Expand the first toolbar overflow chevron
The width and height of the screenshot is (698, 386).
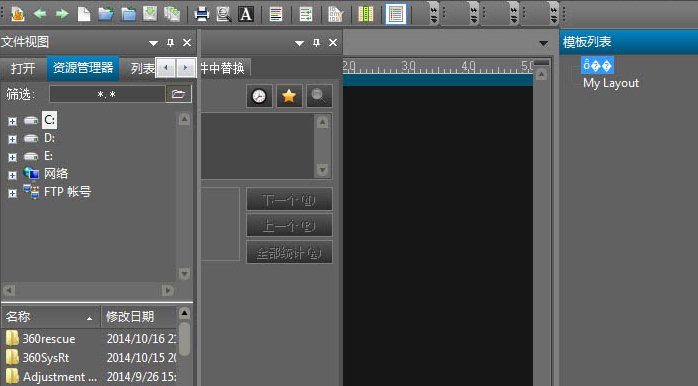click(x=434, y=15)
